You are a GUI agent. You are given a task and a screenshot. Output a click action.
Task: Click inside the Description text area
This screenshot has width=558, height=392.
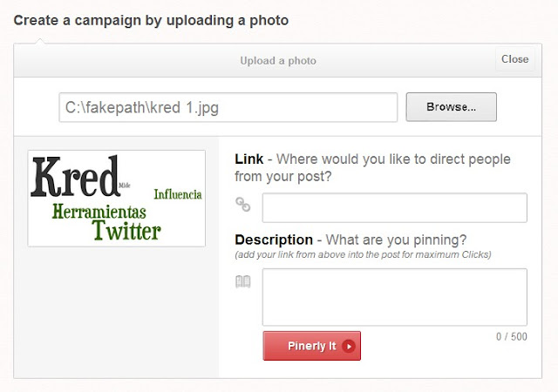click(x=395, y=297)
